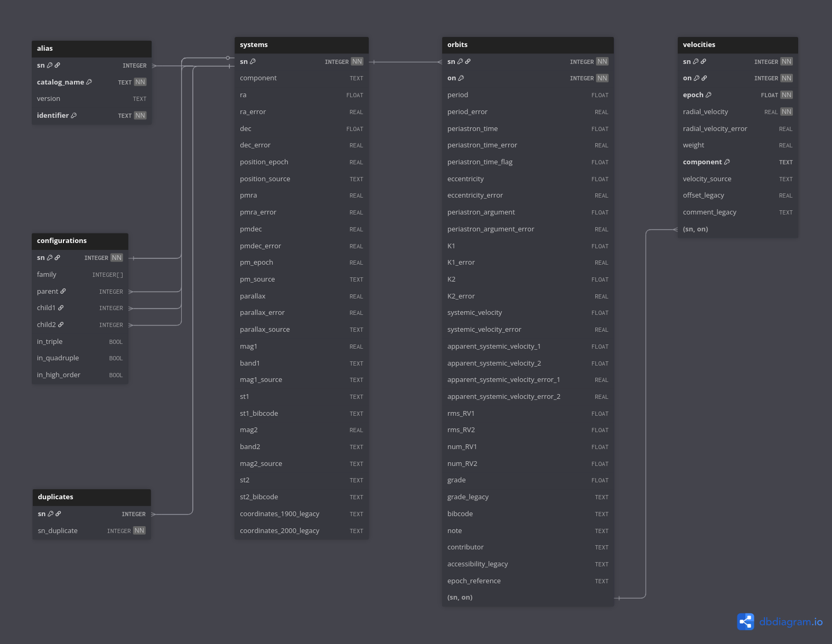Click the 'velocity_source' field row
The width and height of the screenshot is (832, 644).
coord(737,179)
